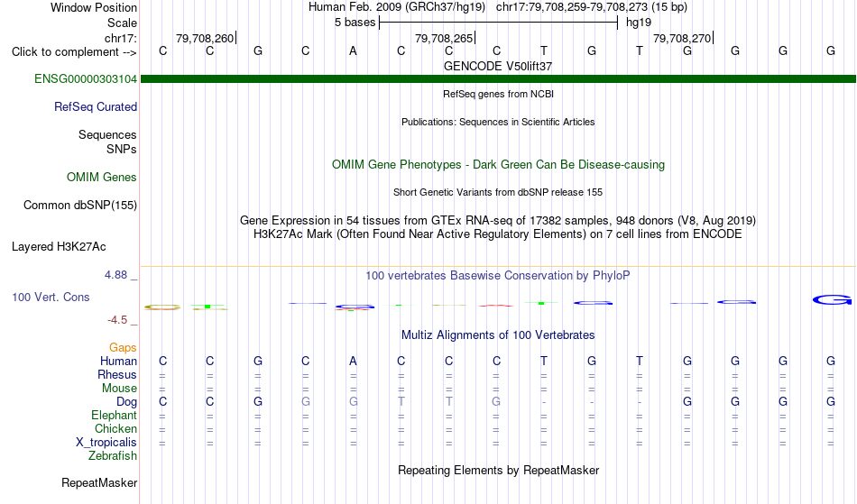Open 'Multiz Alignments of 100 Vertebrates' title

498,335
